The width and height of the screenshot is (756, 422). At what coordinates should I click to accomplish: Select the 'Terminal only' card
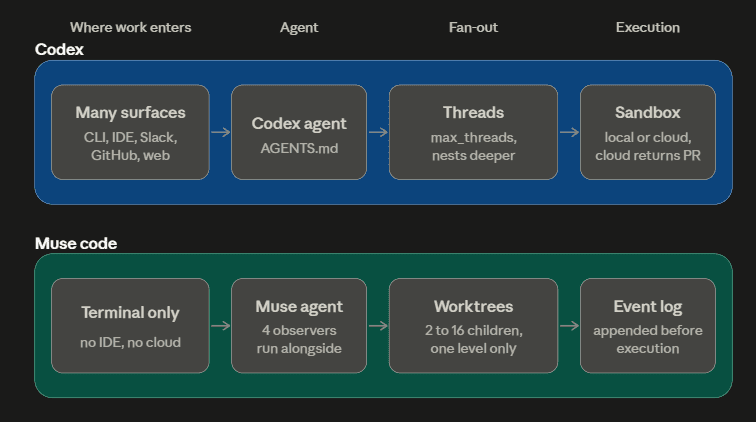click(130, 326)
